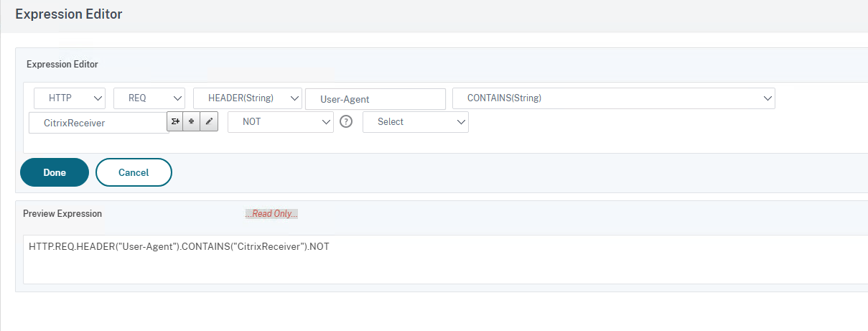Open the HEADER(String) dropdown
The height and width of the screenshot is (331, 868).
click(x=247, y=98)
